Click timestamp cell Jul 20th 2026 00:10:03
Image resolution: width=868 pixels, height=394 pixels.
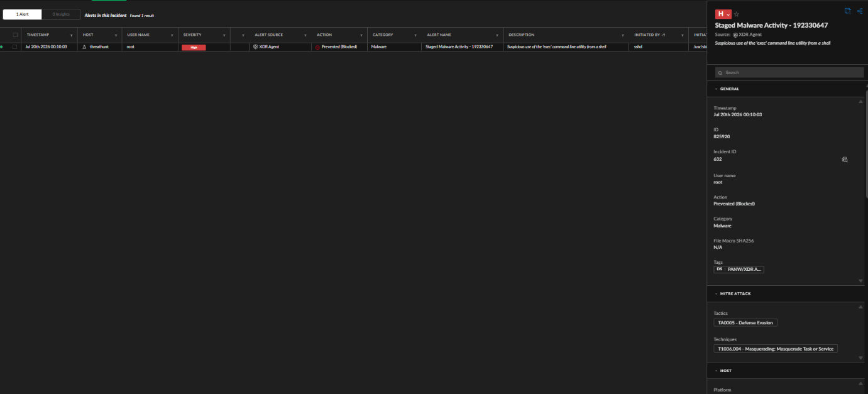[46, 47]
